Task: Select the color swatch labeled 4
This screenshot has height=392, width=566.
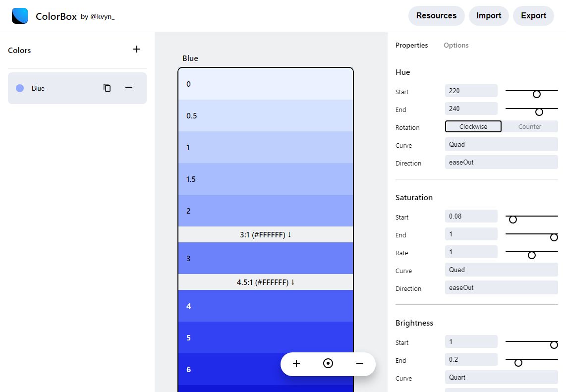Action: click(266, 306)
